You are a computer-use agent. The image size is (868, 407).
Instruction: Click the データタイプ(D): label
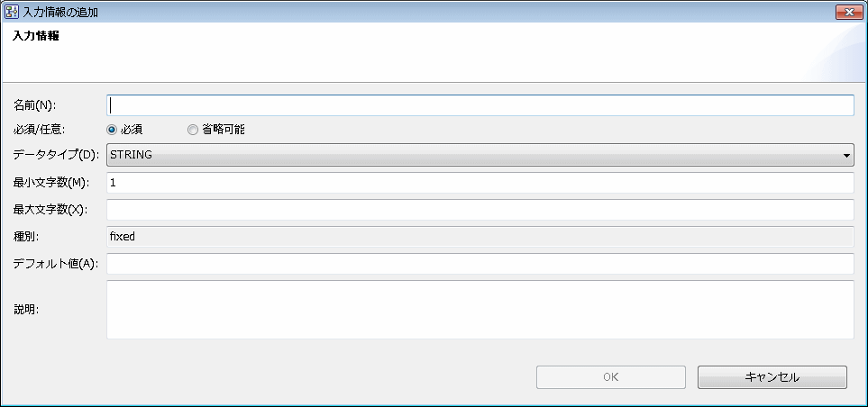point(55,156)
